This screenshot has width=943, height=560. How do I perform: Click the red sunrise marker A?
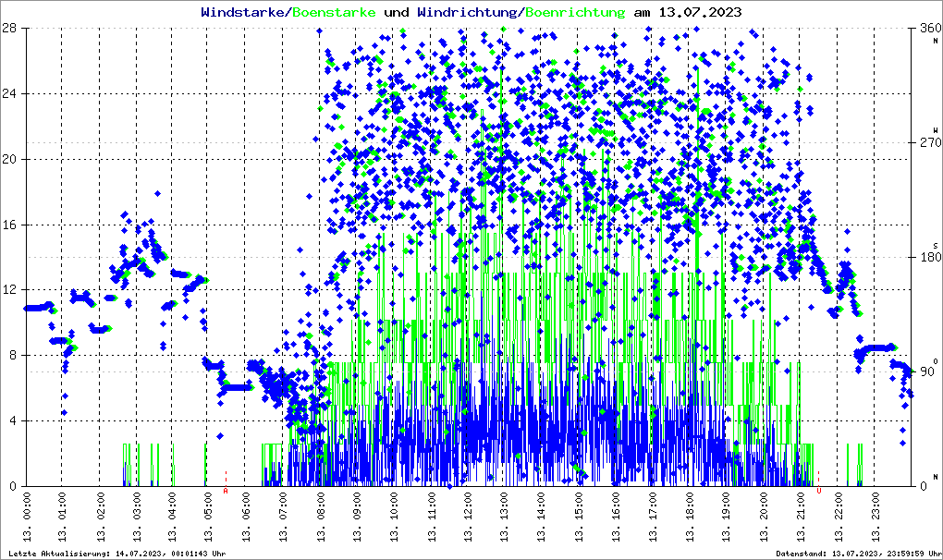click(x=226, y=491)
